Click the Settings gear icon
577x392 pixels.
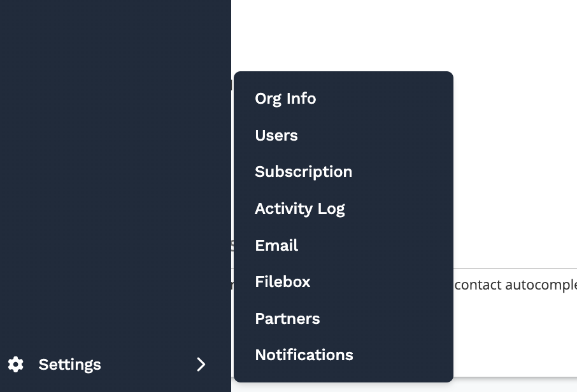click(16, 365)
